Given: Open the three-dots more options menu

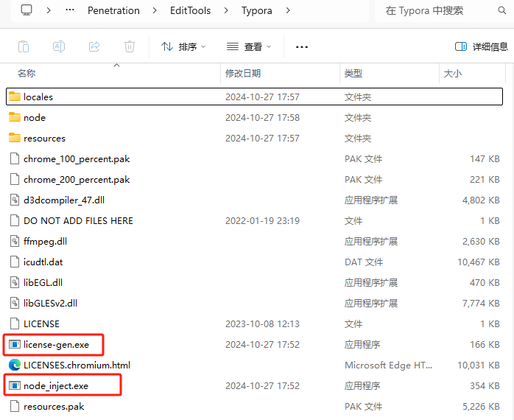Looking at the screenshot, I should pyautogui.click(x=301, y=46).
